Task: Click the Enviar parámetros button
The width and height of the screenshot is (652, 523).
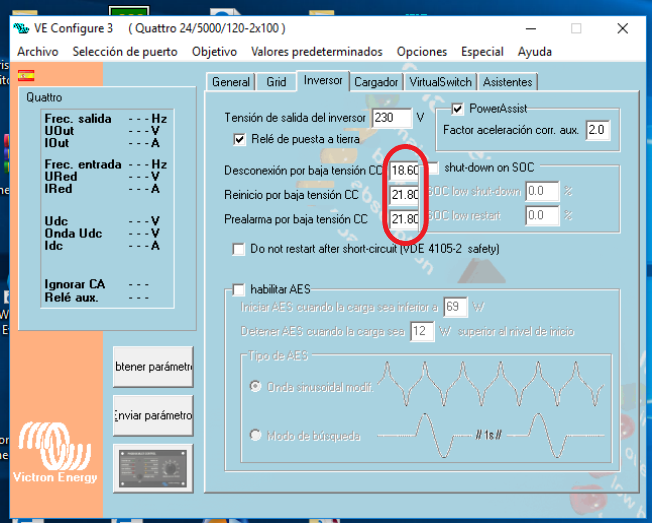Action: pyautogui.click(x=153, y=415)
